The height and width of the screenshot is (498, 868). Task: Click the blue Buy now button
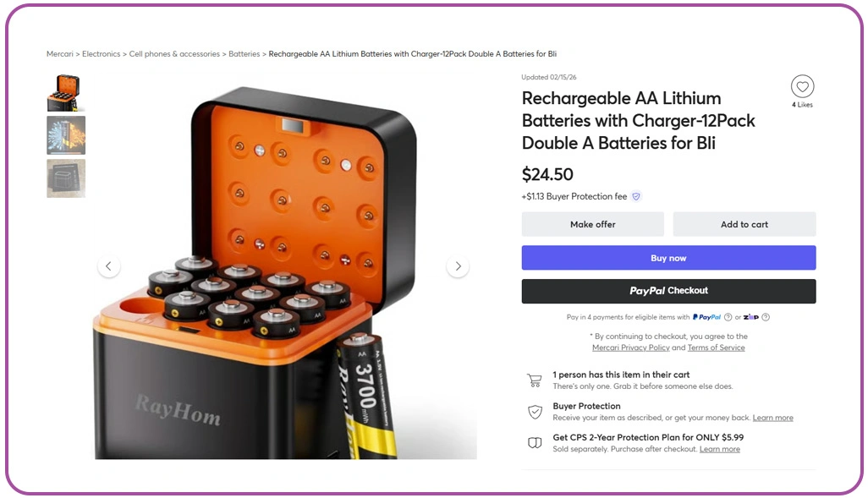pyautogui.click(x=668, y=258)
